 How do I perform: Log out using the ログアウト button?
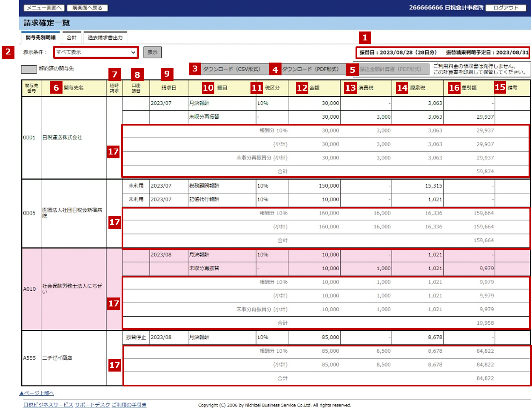point(506,8)
